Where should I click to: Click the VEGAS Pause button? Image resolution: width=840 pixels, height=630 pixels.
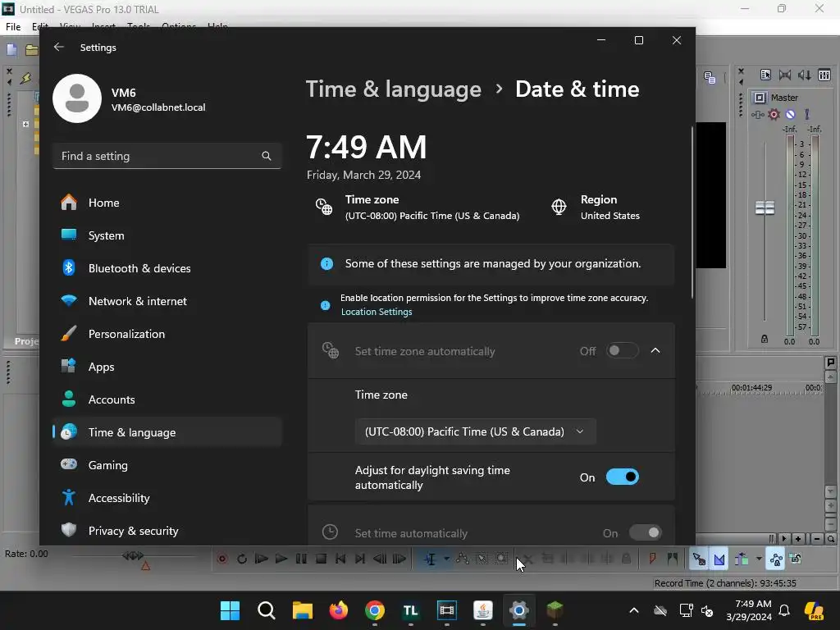(x=301, y=559)
